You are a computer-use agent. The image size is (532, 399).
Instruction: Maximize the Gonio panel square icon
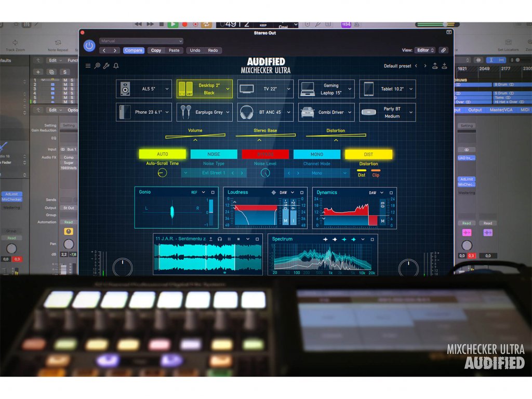coord(212,192)
